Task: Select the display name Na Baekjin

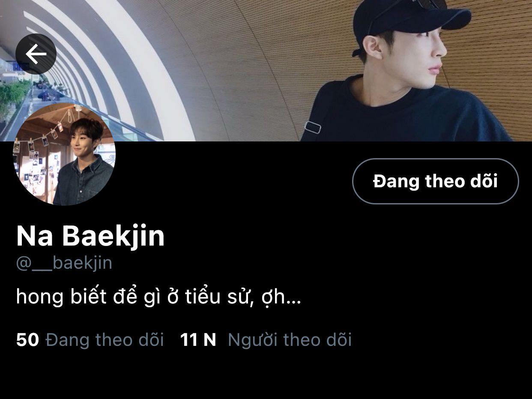Action: pos(90,236)
